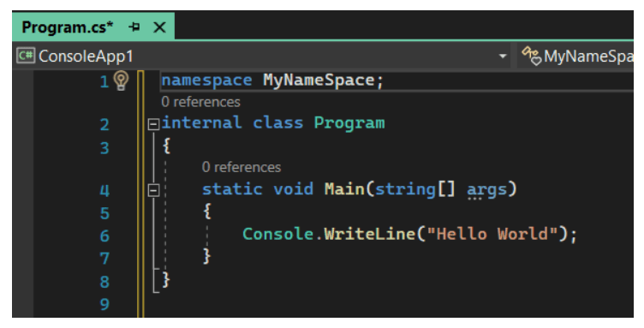Click the 'static' keyword
Image resolution: width=644 pixels, height=328 pixels.
232,189
